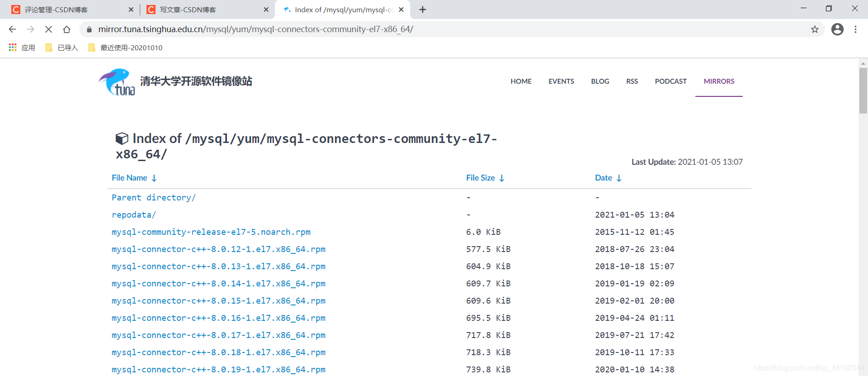Go back to the previous page
The height and width of the screenshot is (376, 868).
point(12,29)
